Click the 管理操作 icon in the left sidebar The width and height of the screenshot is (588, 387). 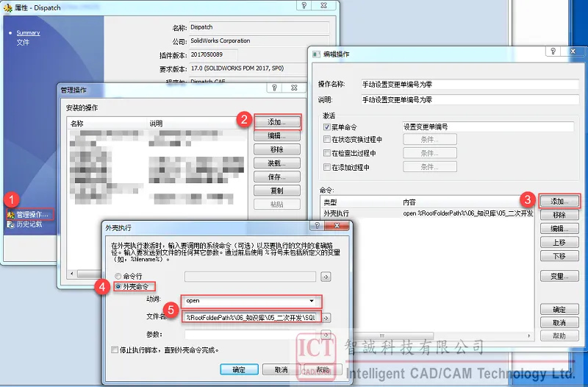click(x=11, y=215)
